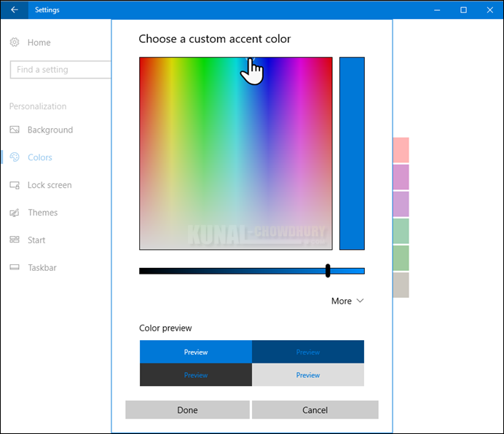Image resolution: width=504 pixels, height=434 pixels.
Task: Navigate to Start settings
Action: click(x=36, y=240)
